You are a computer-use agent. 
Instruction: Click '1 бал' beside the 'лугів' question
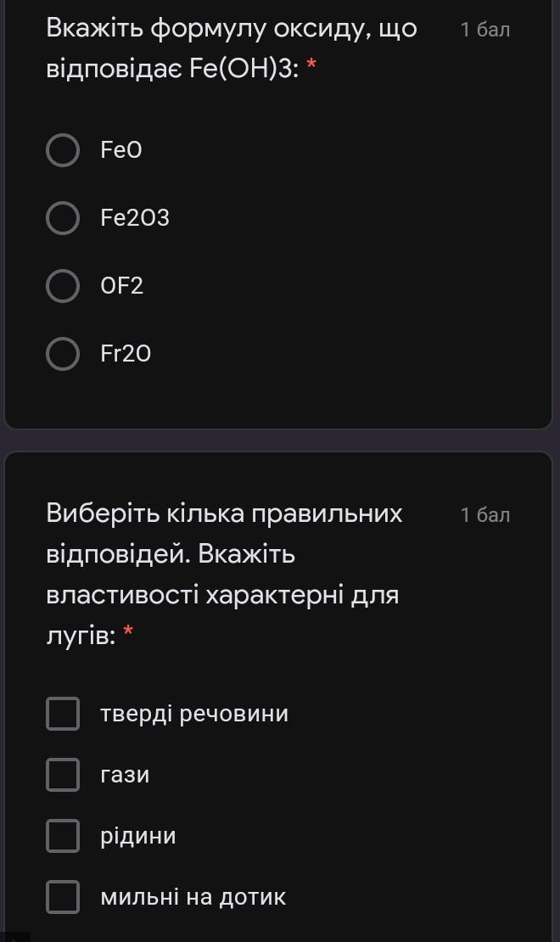tap(485, 515)
